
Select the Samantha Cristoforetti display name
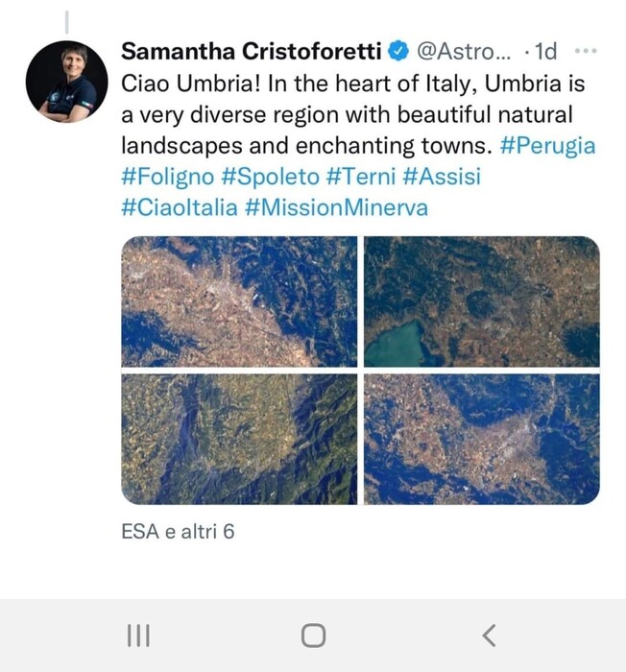click(252, 52)
